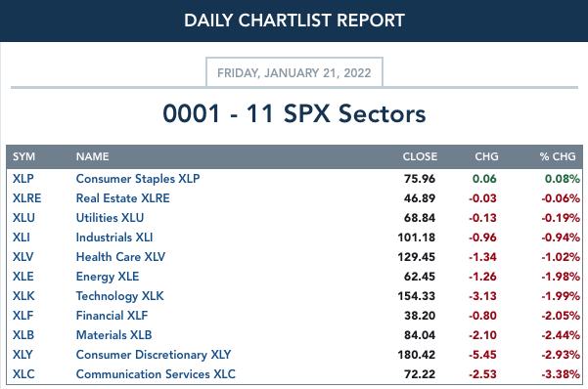The image size is (588, 389).
Task: Open Communication Services XLC link
Action: [x=156, y=374]
